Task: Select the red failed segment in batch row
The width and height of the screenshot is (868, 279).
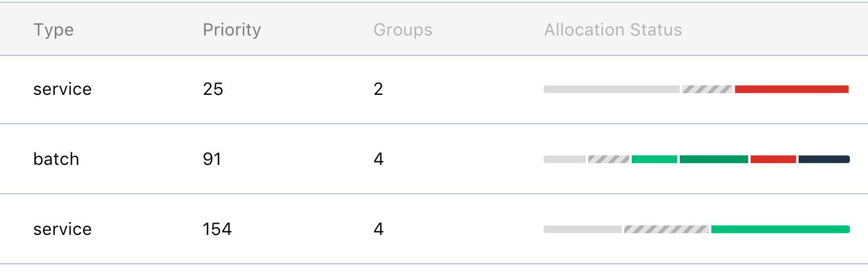Action: point(773,159)
